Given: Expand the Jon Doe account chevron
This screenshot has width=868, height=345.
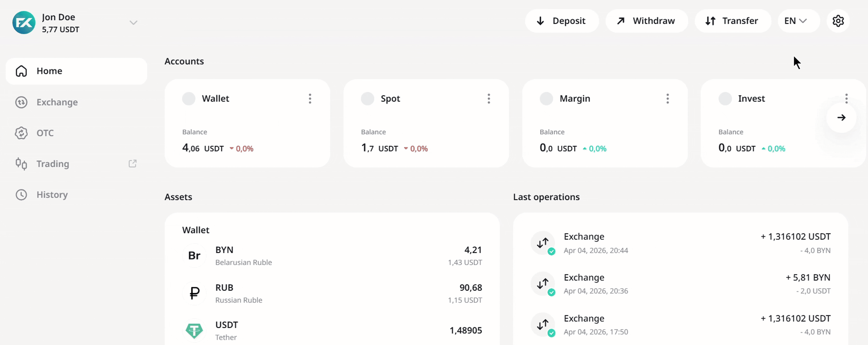Looking at the screenshot, I should click(133, 23).
